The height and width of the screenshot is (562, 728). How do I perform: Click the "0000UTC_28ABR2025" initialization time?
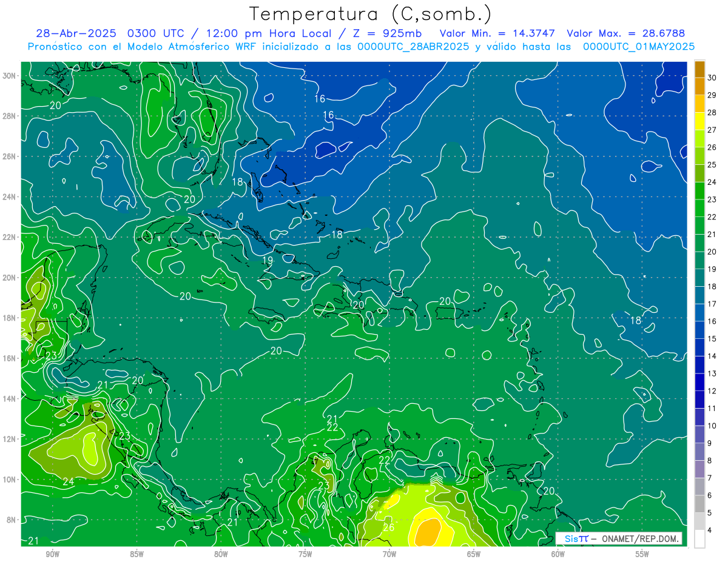pos(413,47)
